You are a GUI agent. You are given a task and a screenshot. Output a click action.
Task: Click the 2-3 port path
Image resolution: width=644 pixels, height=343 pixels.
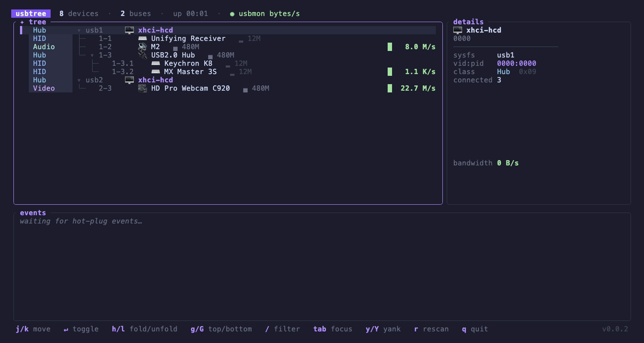105,88
